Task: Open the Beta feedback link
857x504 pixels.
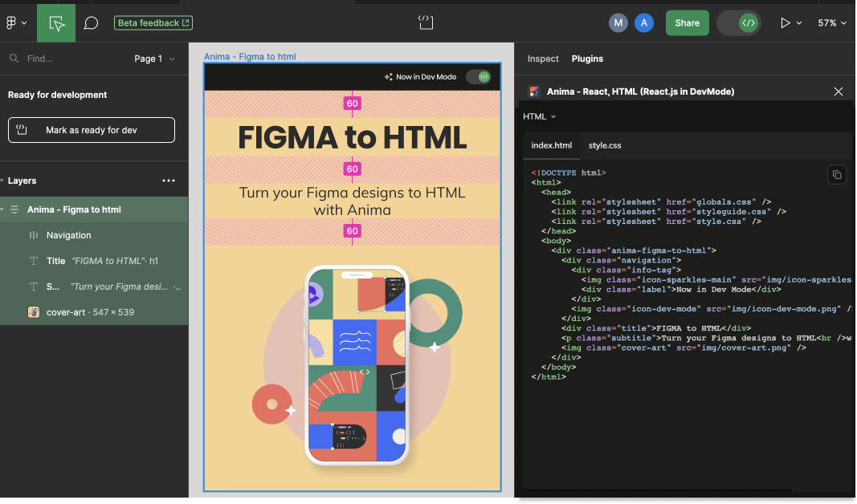Action: tap(153, 23)
